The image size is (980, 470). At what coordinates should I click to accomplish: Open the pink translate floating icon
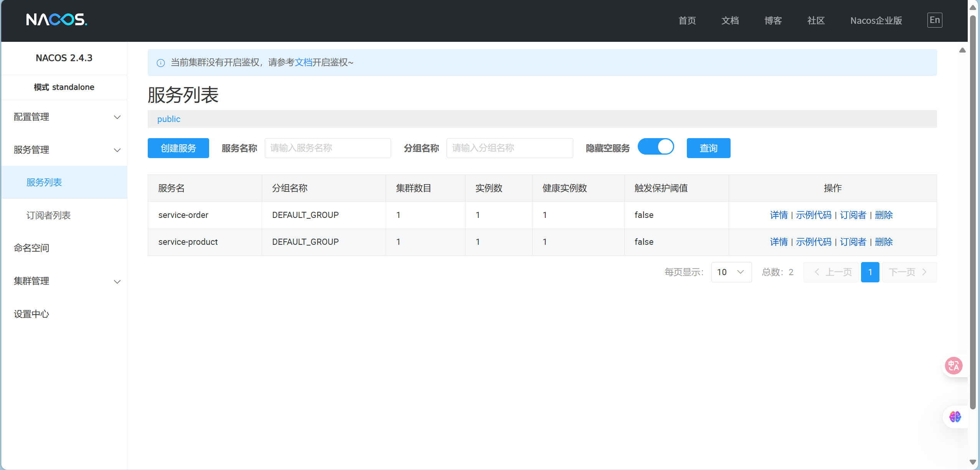(954, 366)
